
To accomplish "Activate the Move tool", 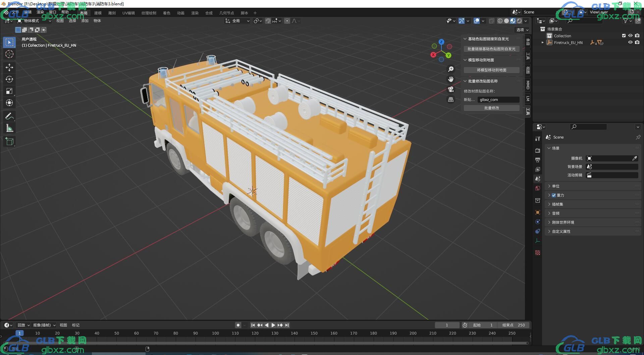I will coord(9,67).
